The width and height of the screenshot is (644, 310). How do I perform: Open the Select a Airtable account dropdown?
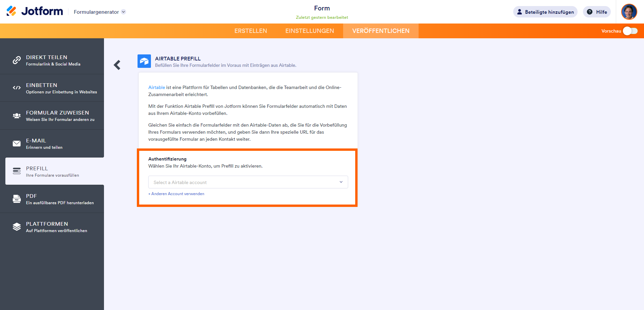point(248,182)
